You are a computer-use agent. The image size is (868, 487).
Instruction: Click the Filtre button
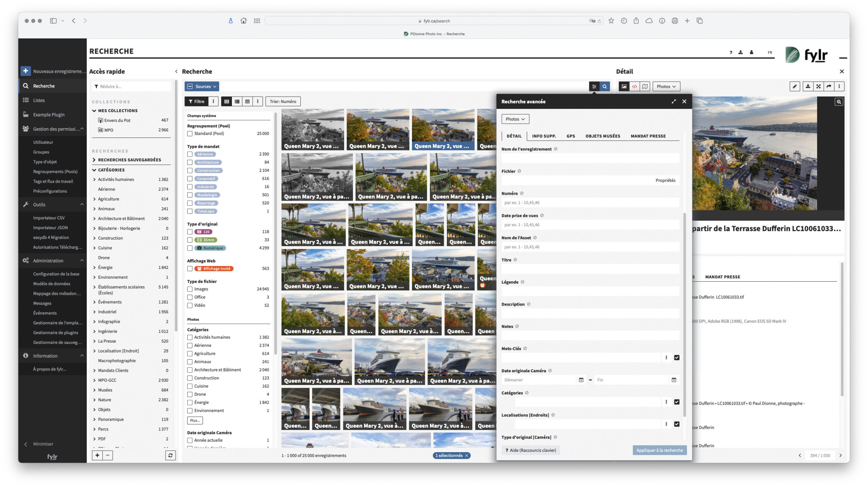pyautogui.click(x=196, y=101)
